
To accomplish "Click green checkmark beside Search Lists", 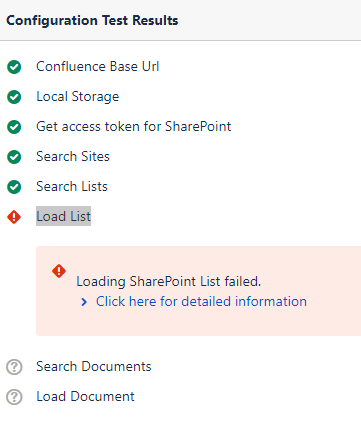I will pyautogui.click(x=14, y=187).
